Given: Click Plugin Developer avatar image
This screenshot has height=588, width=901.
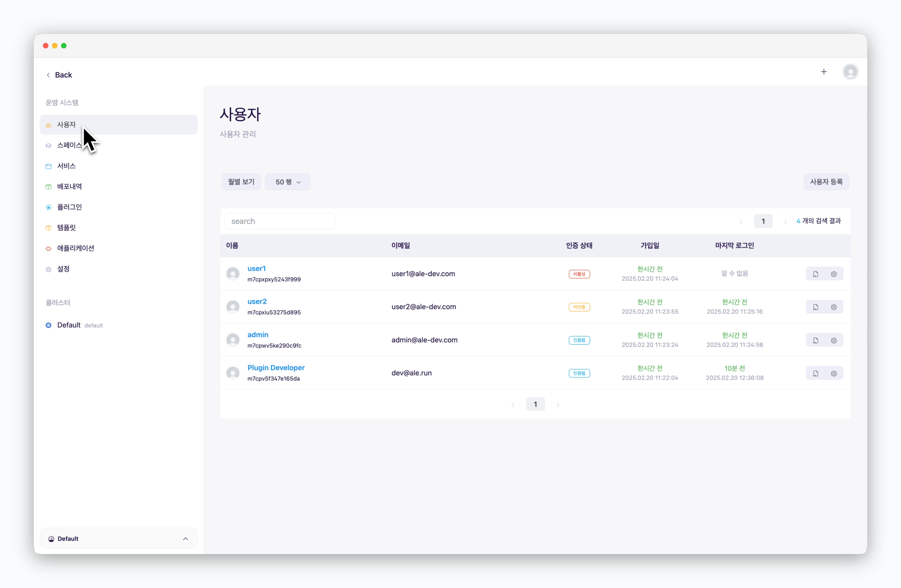Looking at the screenshot, I should (x=233, y=373).
